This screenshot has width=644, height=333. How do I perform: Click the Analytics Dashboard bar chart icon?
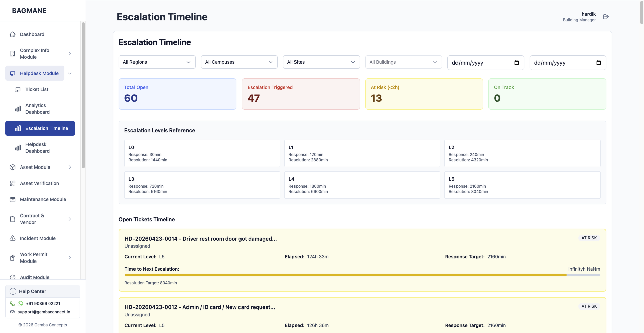(x=18, y=109)
